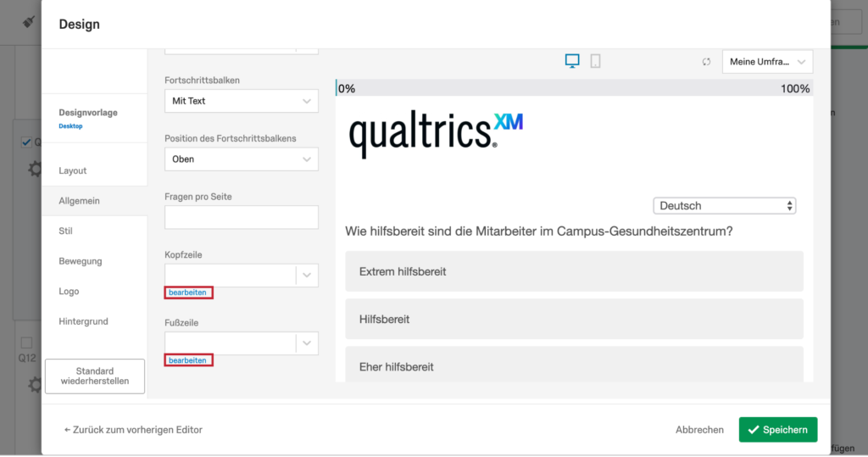Expand the Kopfzeile dropdown
Viewport: 868px width, 457px height.
click(x=306, y=275)
